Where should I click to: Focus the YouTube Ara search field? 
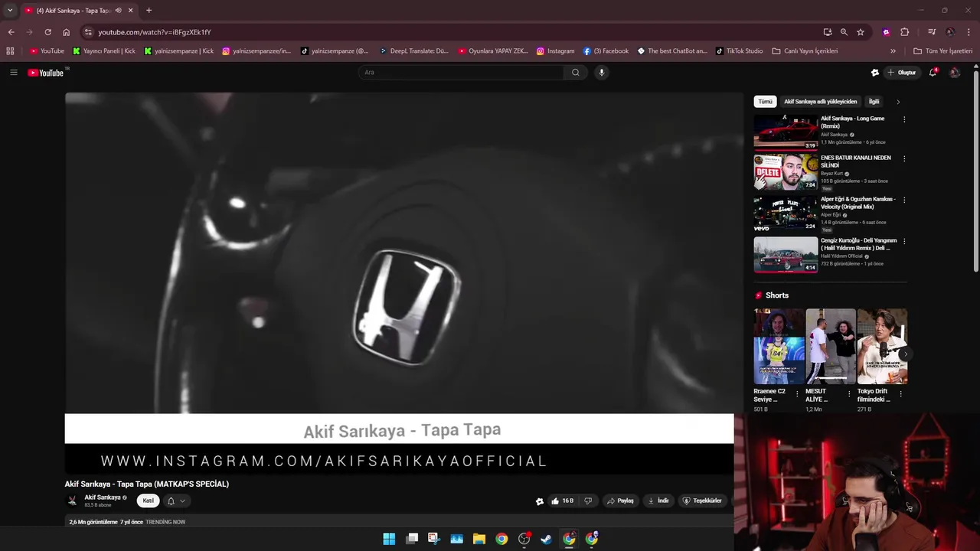(461, 73)
